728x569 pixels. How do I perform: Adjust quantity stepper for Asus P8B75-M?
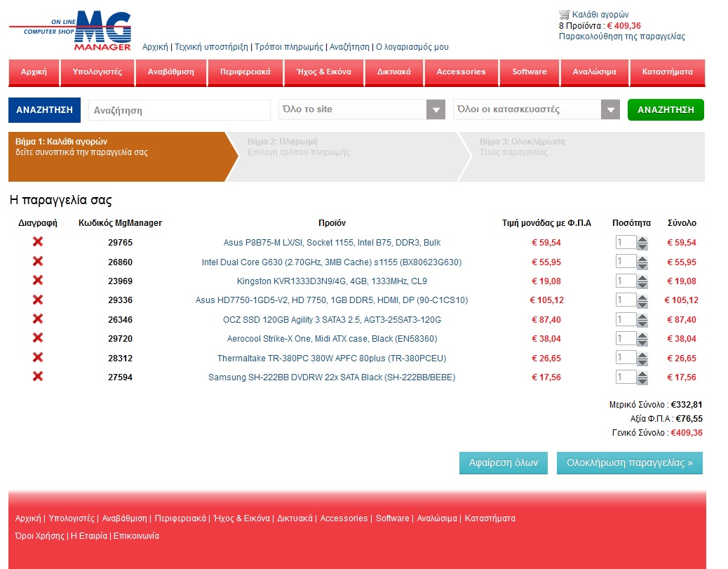pos(642,243)
